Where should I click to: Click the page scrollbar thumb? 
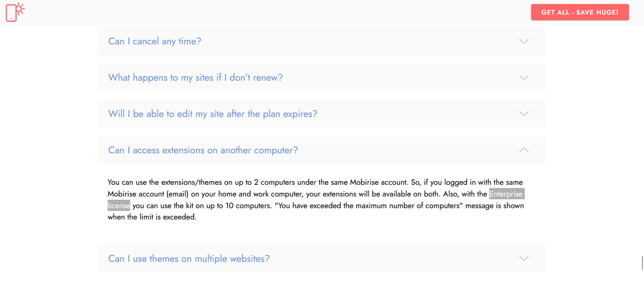(642, 263)
